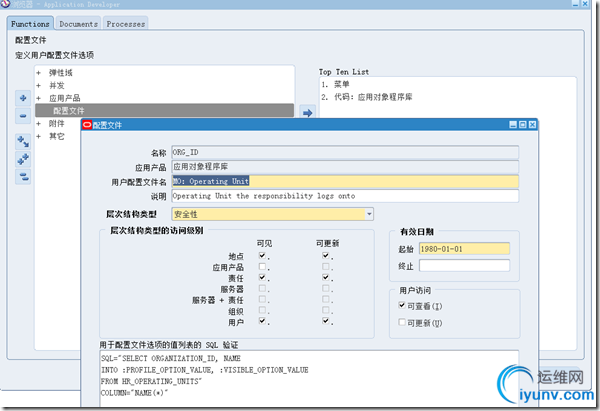
Task: Close the Application Developer navigator window
Action: (x=585, y=3)
